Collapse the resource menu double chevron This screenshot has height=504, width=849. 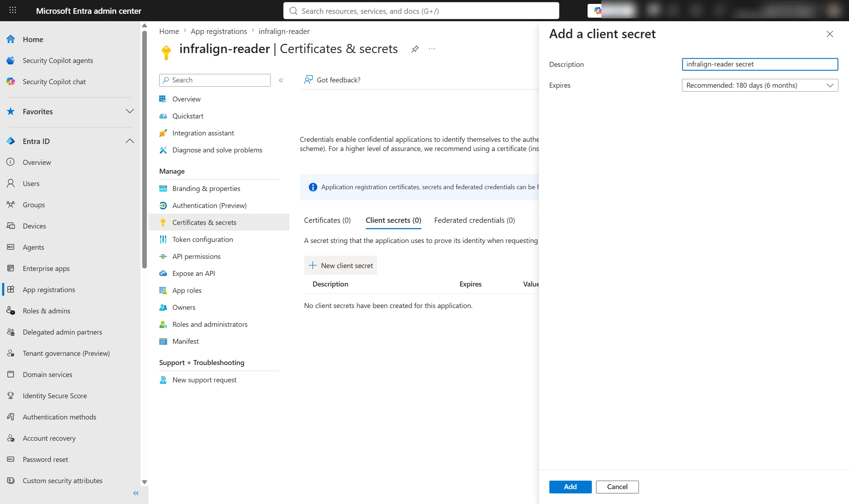click(281, 80)
